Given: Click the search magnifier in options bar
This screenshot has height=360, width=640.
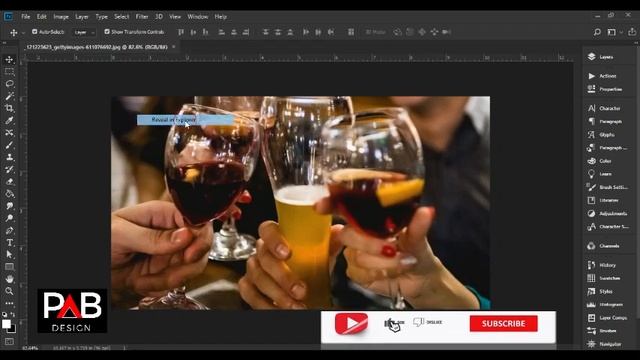Looking at the screenshot, I should click(597, 32).
